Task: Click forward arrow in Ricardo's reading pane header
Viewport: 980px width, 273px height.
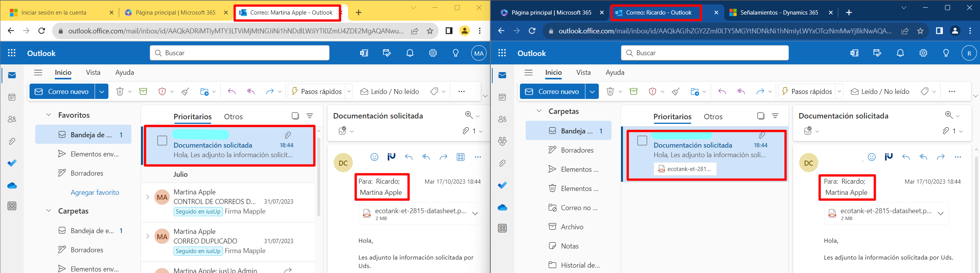Action: point(941,157)
